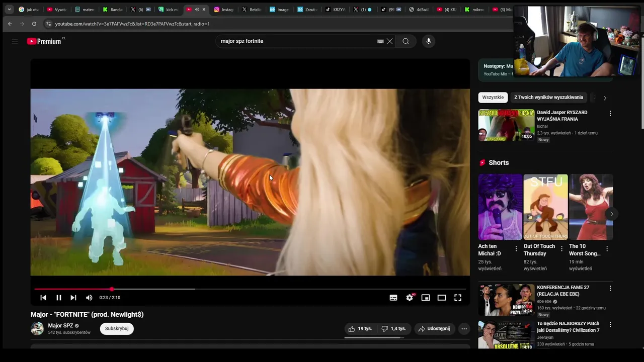The height and width of the screenshot is (362, 644).
Task: Mute the video volume
Action: [x=89, y=298]
